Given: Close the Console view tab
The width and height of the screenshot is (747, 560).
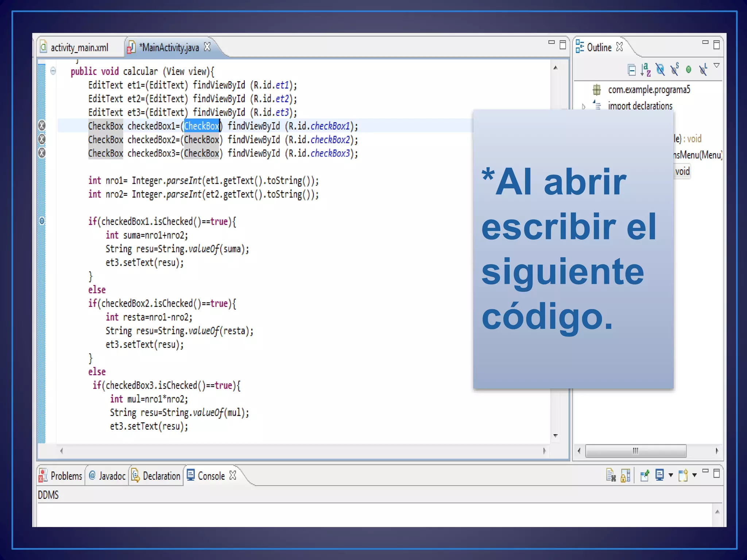Looking at the screenshot, I should click(x=233, y=475).
